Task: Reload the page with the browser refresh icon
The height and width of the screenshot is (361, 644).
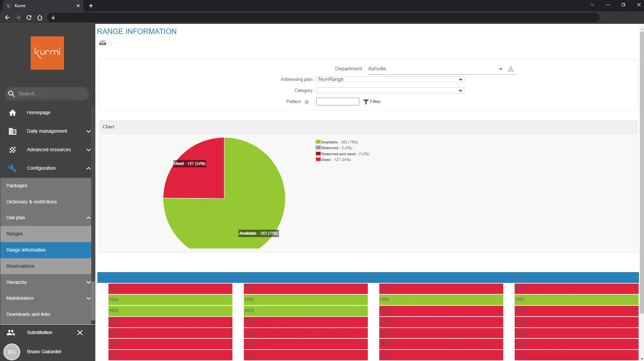Action: point(29,18)
